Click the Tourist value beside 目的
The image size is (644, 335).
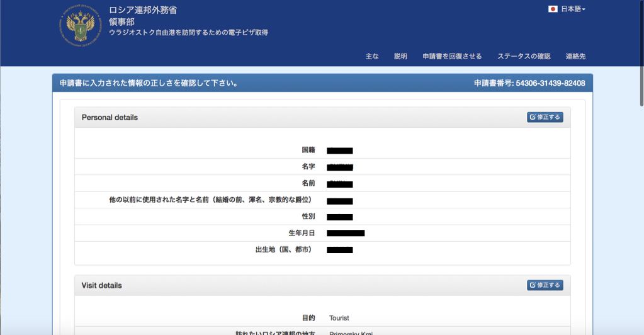[x=339, y=318]
